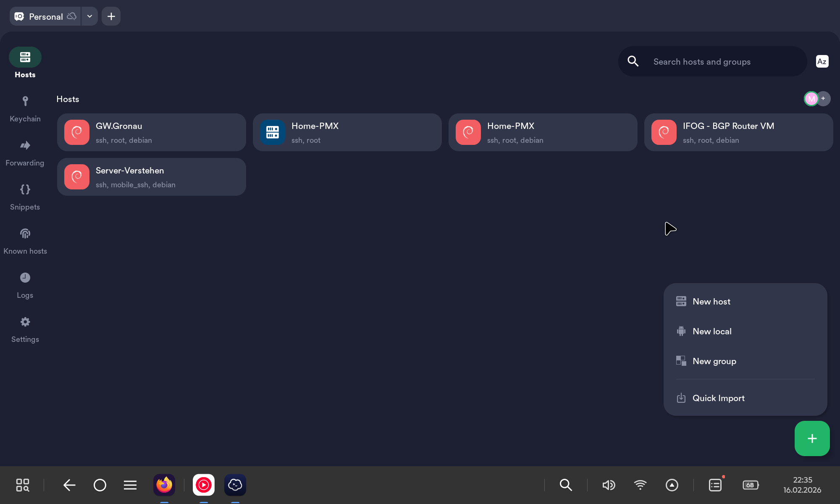Expand the Personal vault dropdown arrow
Viewport: 840px width, 504px height.
pyautogui.click(x=89, y=16)
